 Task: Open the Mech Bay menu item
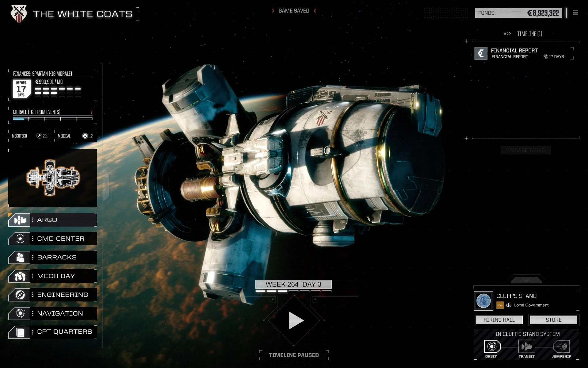(x=53, y=276)
